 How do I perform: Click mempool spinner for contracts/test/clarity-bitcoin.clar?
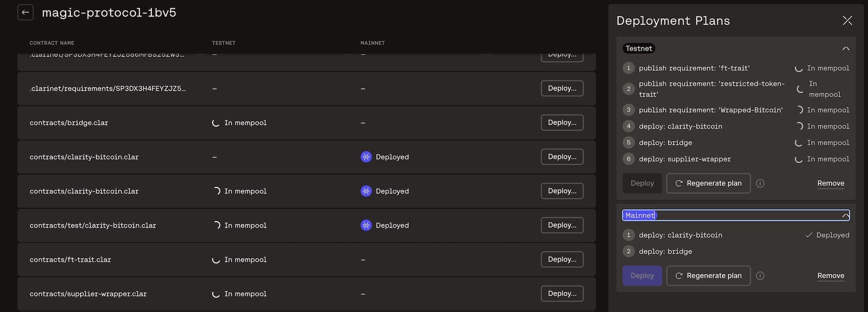point(217,225)
